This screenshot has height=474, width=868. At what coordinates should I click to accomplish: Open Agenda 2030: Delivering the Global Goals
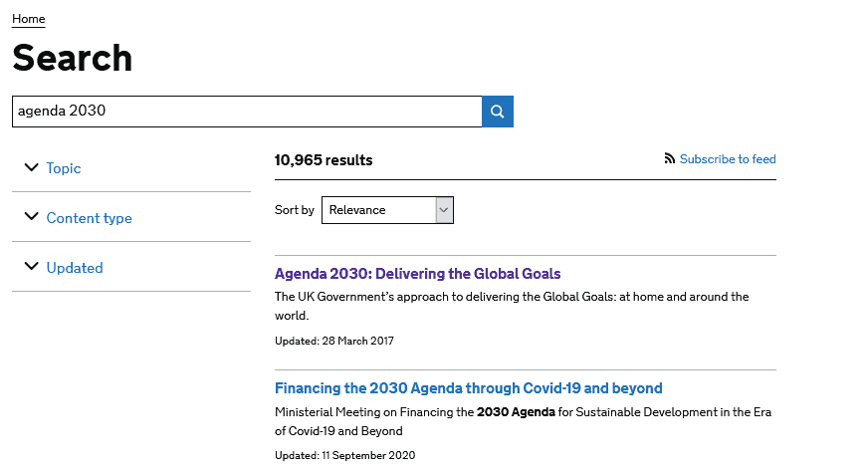point(417,274)
